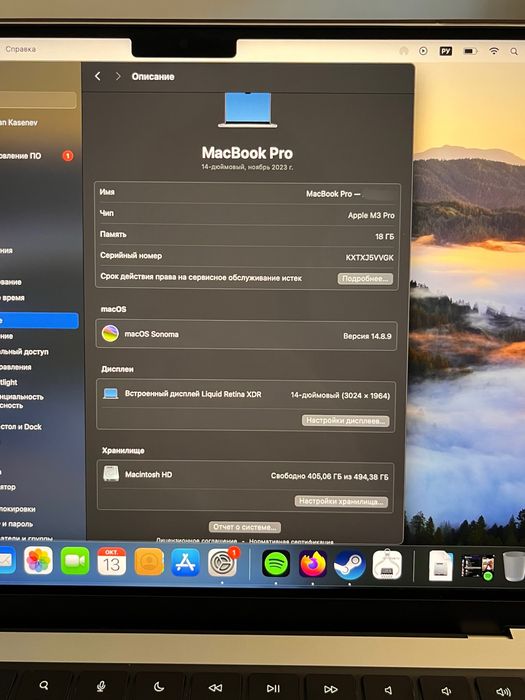Select the blue highlighted sidebar item
The height and width of the screenshot is (700, 525).
click(39, 321)
